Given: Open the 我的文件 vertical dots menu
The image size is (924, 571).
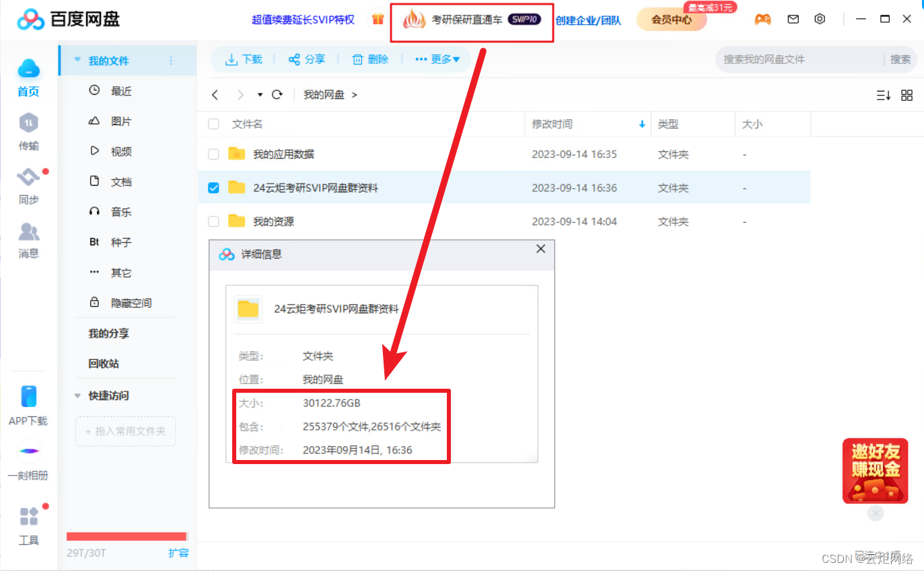Looking at the screenshot, I should [x=171, y=61].
